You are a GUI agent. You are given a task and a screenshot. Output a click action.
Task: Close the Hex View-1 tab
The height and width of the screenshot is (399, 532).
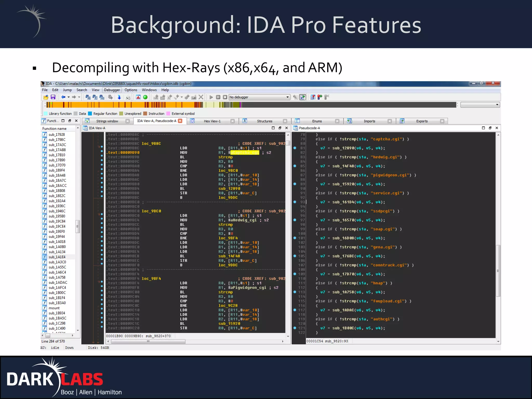[232, 121]
